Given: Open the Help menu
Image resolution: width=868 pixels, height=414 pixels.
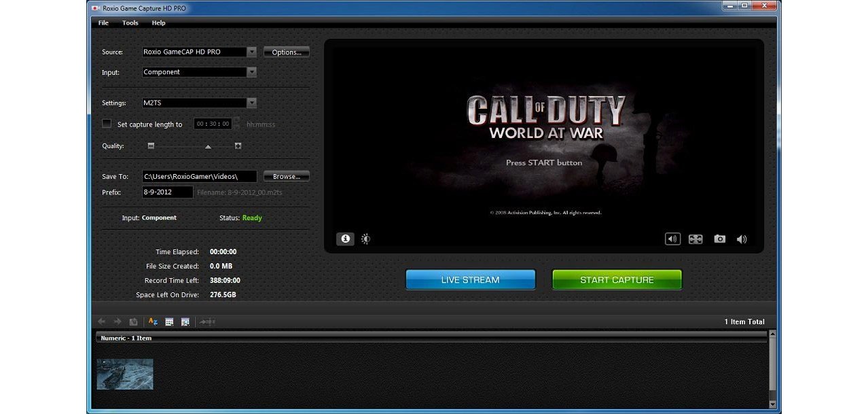Looking at the screenshot, I should 158,22.
